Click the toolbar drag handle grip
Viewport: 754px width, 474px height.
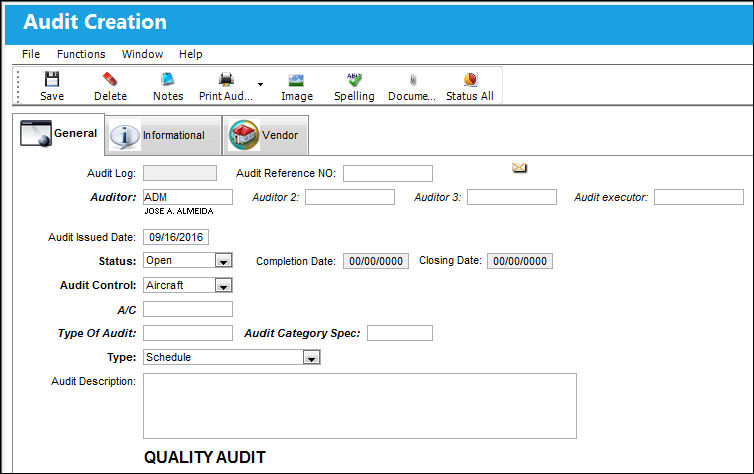pyautogui.click(x=18, y=87)
